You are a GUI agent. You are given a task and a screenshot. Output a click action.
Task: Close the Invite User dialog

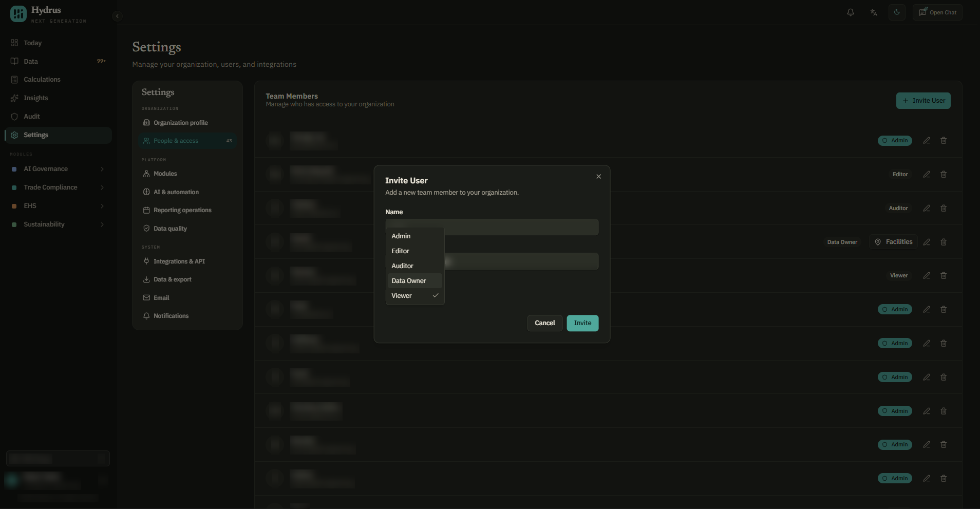tap(598, 176)
